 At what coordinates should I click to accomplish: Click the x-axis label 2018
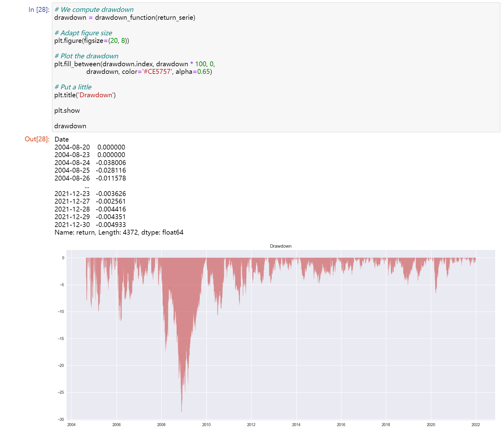coord(386,425)
